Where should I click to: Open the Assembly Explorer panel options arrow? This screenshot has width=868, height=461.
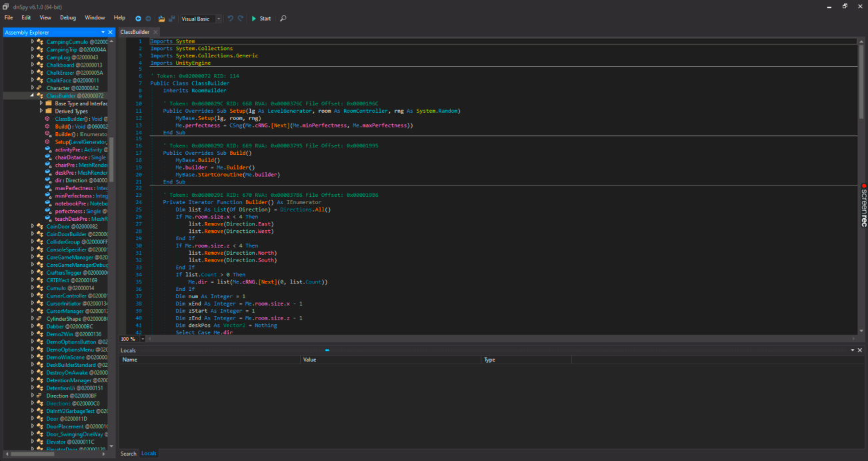[103, 32]
